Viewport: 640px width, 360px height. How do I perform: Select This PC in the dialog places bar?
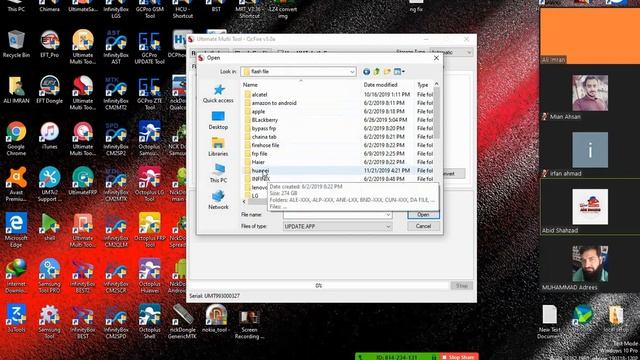218,173
